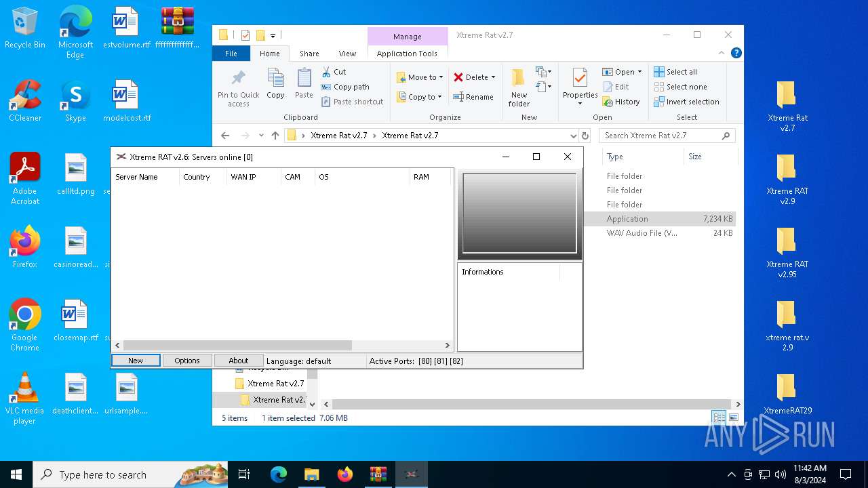Viewport: 868px width, 488px height.
Task: Click Pin to Quick access icon
Action: point(238,87)
